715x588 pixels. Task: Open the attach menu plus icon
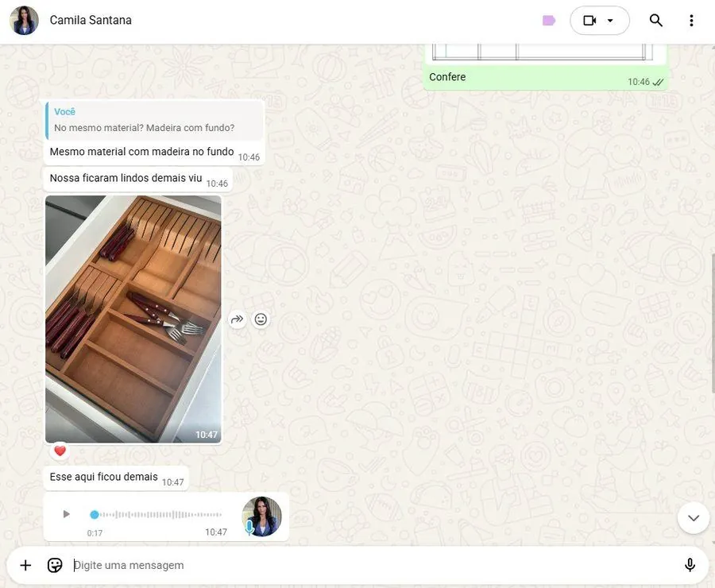[x=25, y=565]
